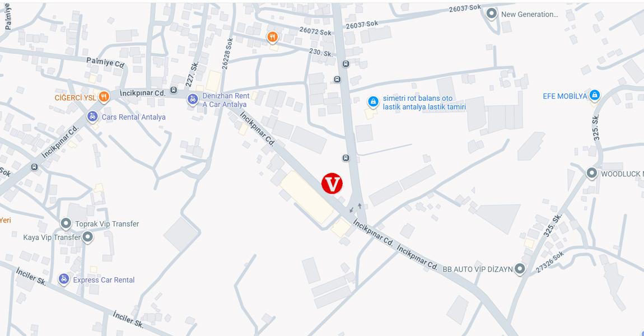
Task: Click the Cars Rental Antalya car icon
Action: 92,116
